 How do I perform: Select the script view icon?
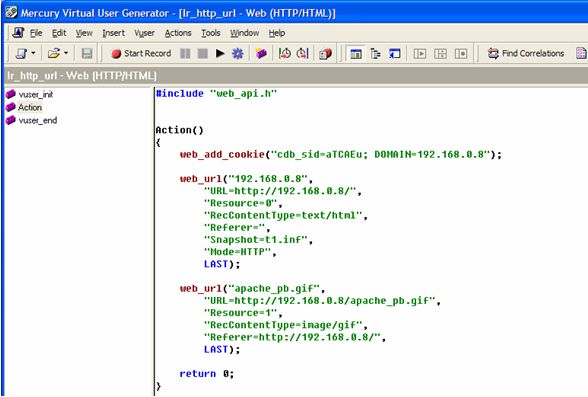click(x=356, y=54)
